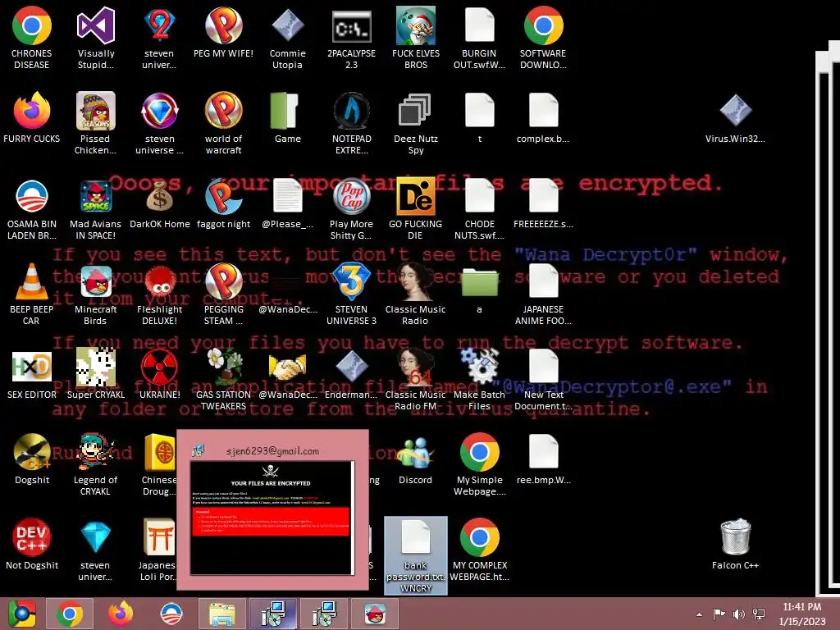Open the Fleshlight DELUXE! icon
Image resolution: width=840 pixels, height=630 pixels.
point(160,281)
